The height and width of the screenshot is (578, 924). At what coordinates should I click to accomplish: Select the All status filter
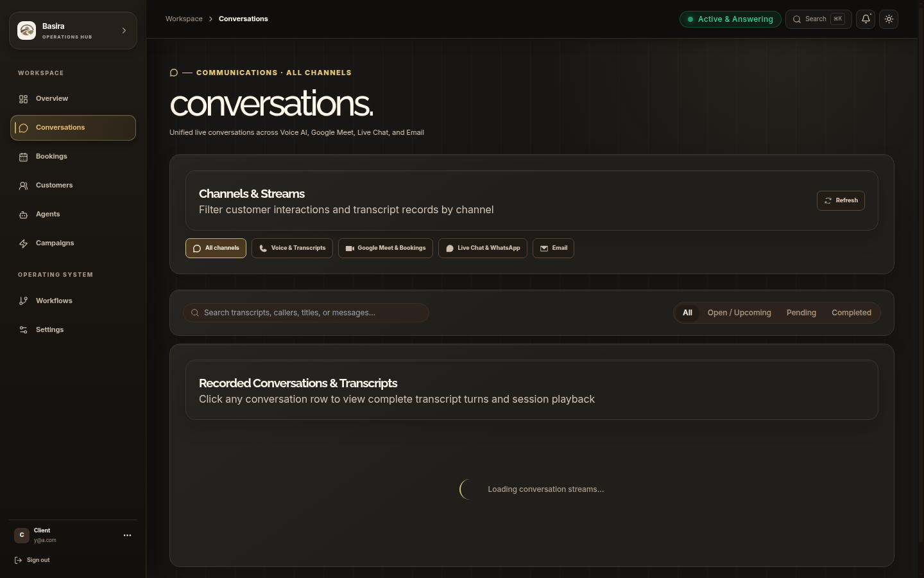point(687,313)
